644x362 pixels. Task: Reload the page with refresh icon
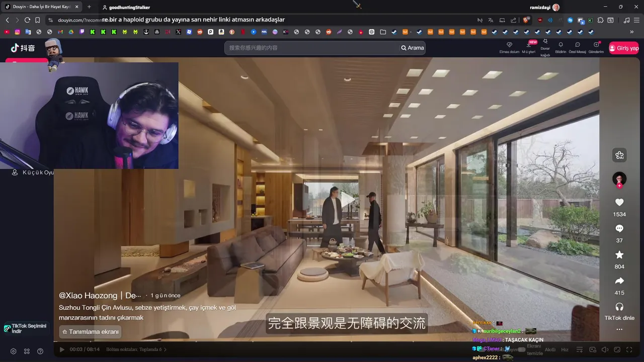point(27,20)
